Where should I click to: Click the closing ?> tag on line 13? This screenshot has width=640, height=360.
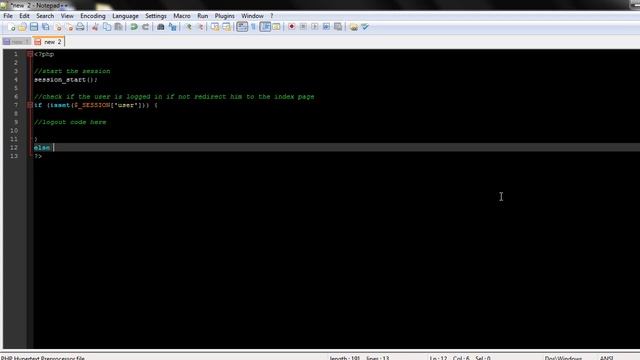click(38, 156)
